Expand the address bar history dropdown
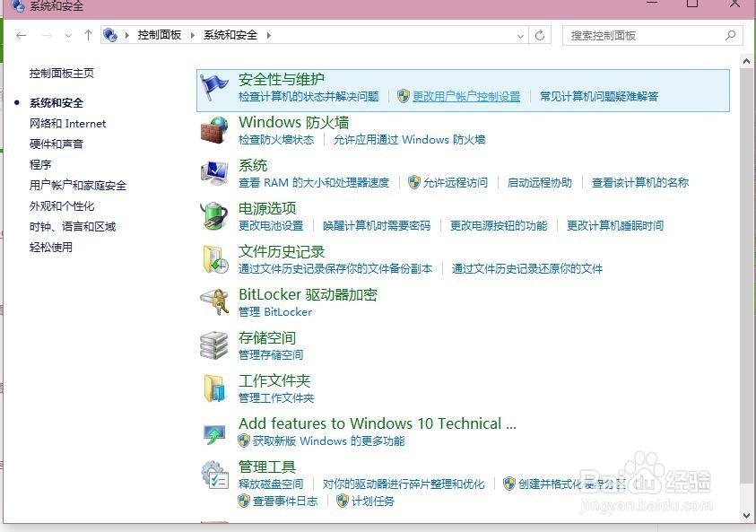Viewport: 756px width, 532px height. pyautogui.click(x=520, y=36)
